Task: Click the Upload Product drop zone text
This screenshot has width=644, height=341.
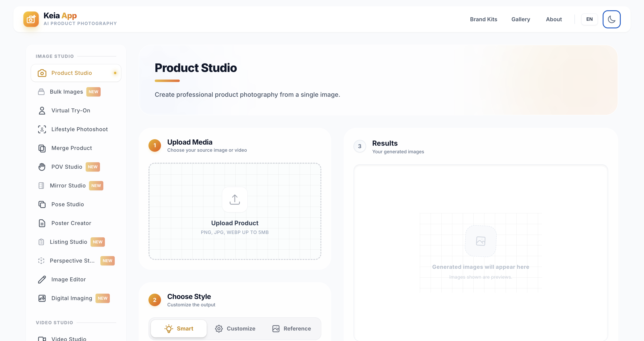Action: coord(235,223)
